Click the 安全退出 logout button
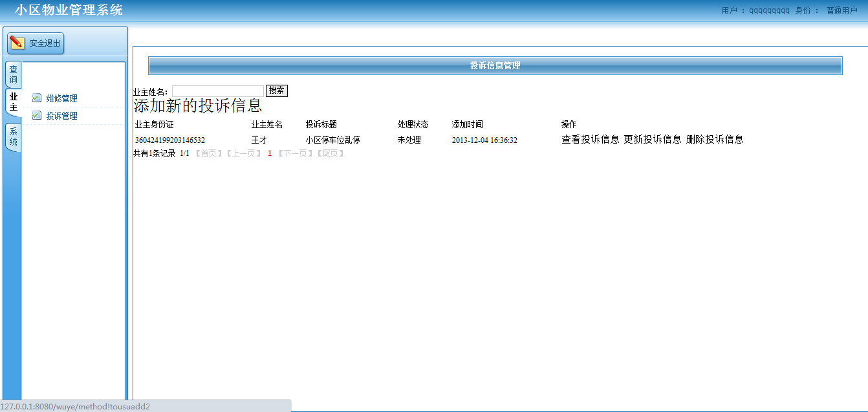 pyautogui.click(x=36, y=43)
